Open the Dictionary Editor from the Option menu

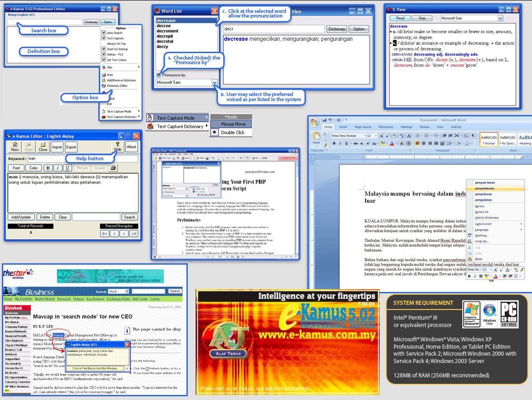(x=118, y=85)
